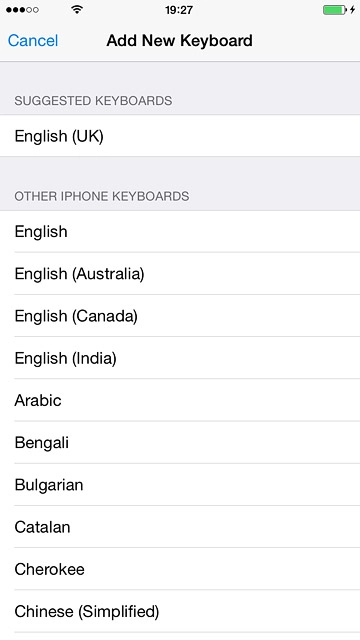Tap the Cancel button
The width and height of the screenshot is (360, 640).
(x=33, y=41)
